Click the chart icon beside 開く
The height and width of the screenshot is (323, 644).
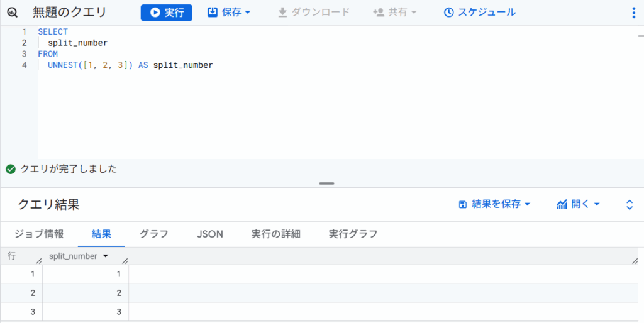[x=562, y=204]
